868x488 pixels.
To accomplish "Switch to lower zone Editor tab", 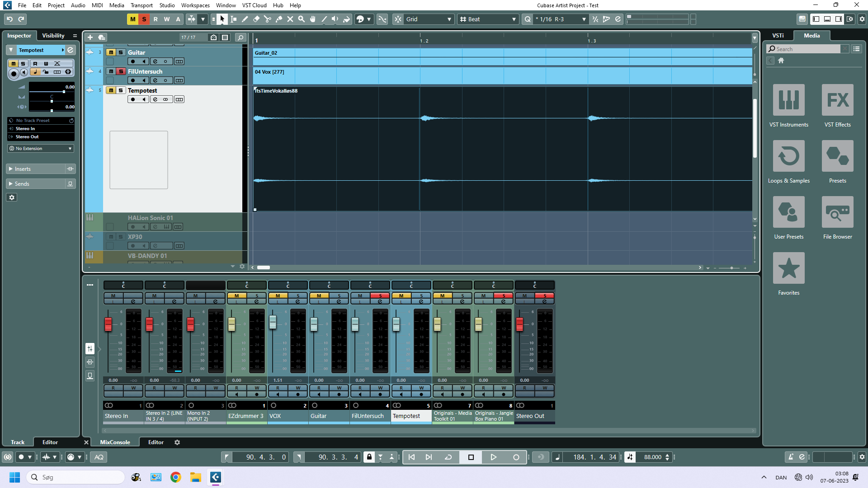I will [156, 442].
